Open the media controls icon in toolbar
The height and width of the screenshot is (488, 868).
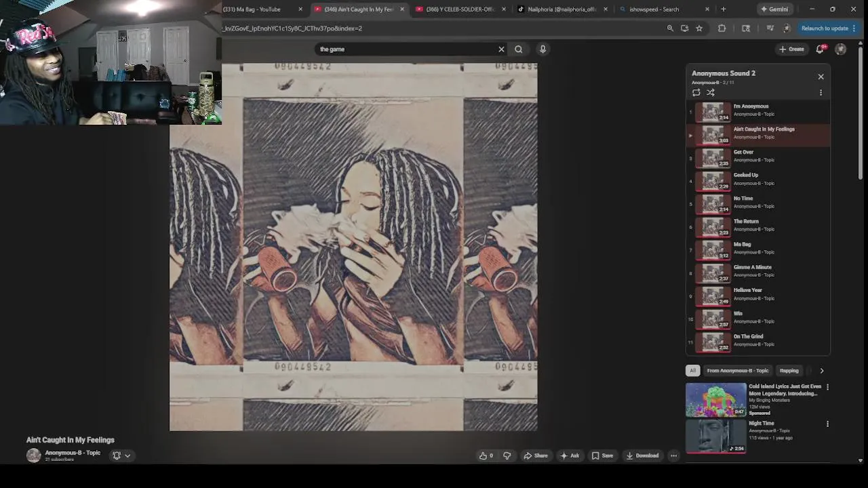click(x=770, y=28)
